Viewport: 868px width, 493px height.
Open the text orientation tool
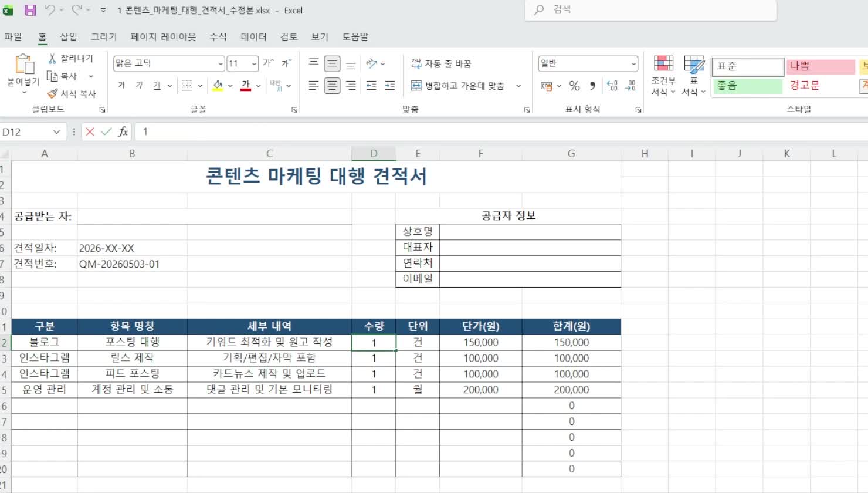372,63
